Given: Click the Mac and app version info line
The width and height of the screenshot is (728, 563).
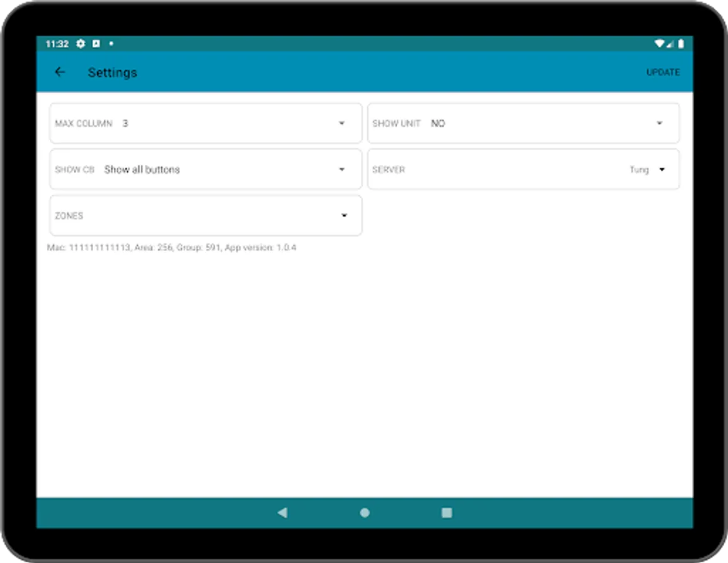Looking at the screenshot, I should click(x=171, y=248).
